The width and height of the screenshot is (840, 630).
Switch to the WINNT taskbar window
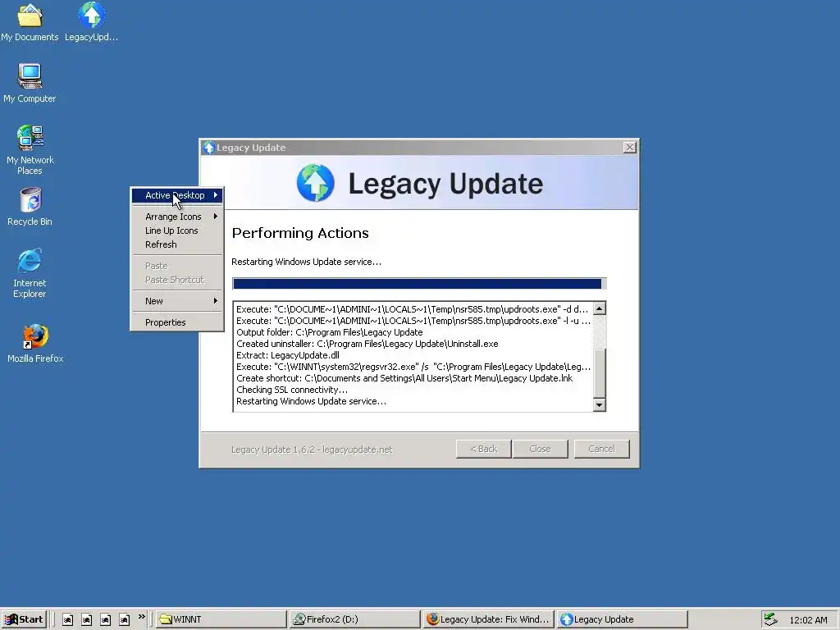pos(221,619)
